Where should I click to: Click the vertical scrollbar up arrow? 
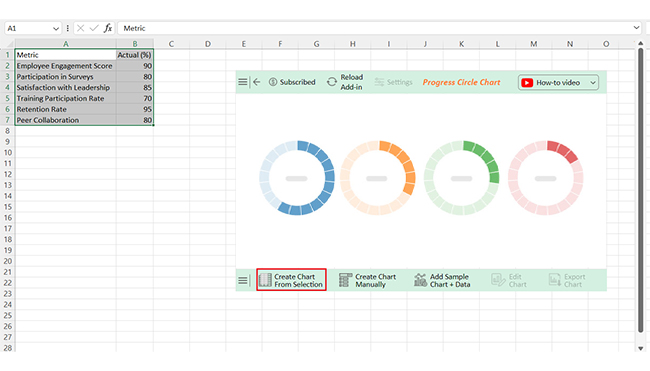[x=640, y=43]
